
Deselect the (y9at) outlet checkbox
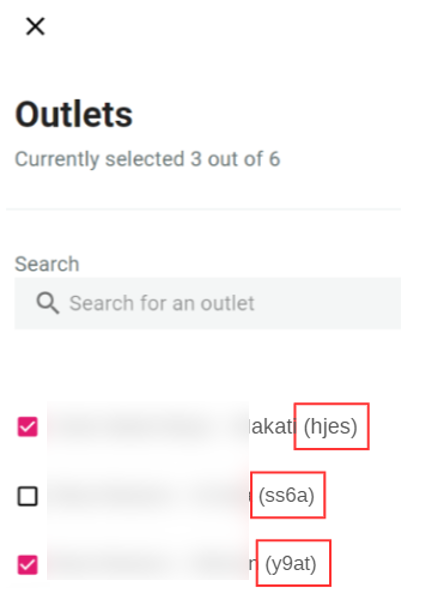tap(28, 565)
